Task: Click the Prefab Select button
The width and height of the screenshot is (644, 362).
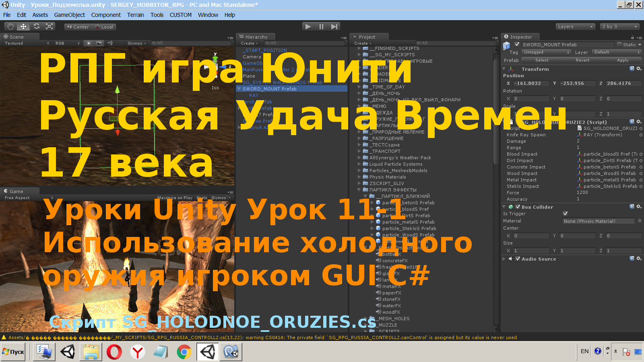Action: [x=542, y=60]
